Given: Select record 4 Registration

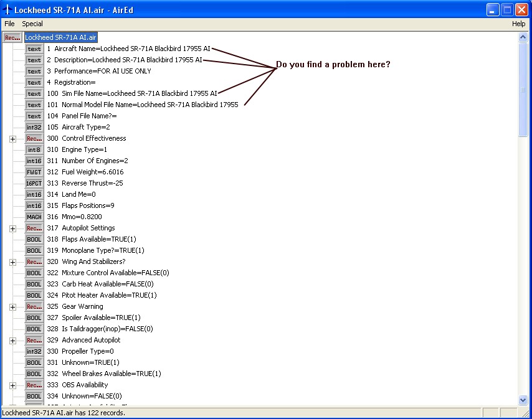Looking at the screenshot, I should coord(71,82).
